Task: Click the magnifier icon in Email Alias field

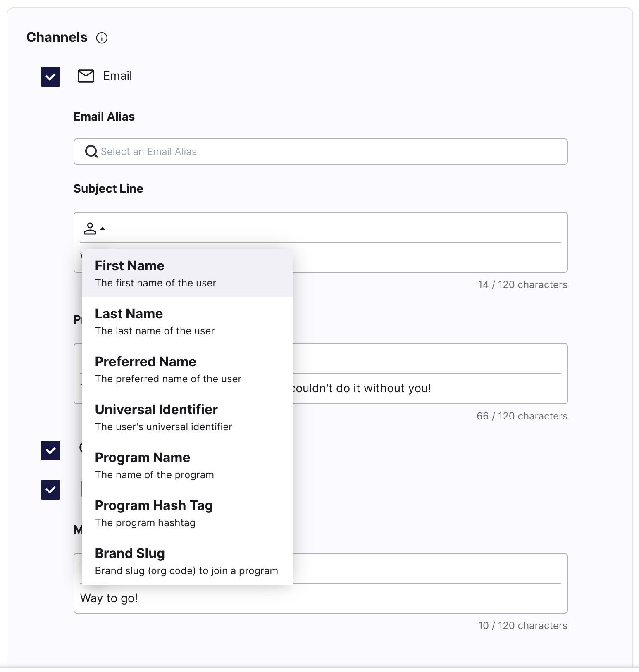Action: [x=91, y=152]
